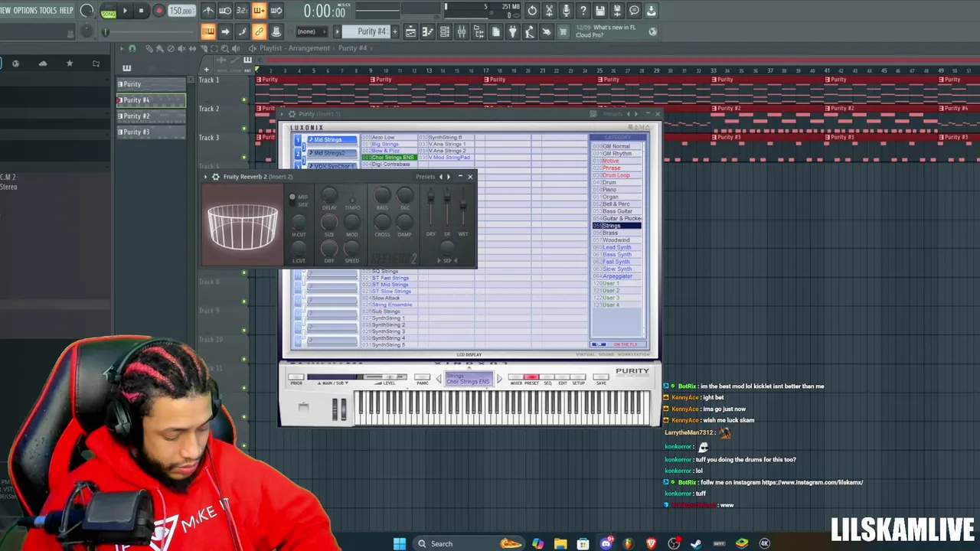Click the render audio file icon

pyautogui.click(x=617, y=11)
